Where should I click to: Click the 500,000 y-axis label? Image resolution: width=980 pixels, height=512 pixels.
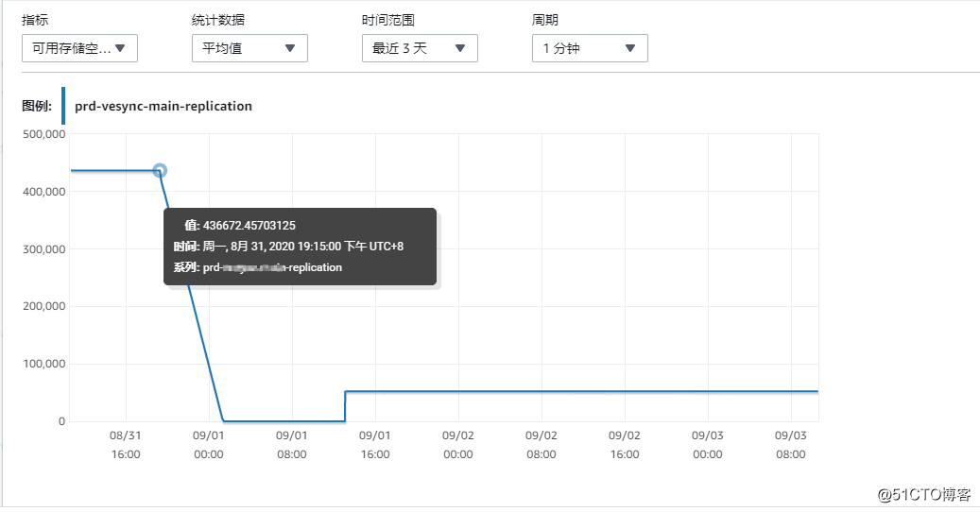[x=43, y=134]
